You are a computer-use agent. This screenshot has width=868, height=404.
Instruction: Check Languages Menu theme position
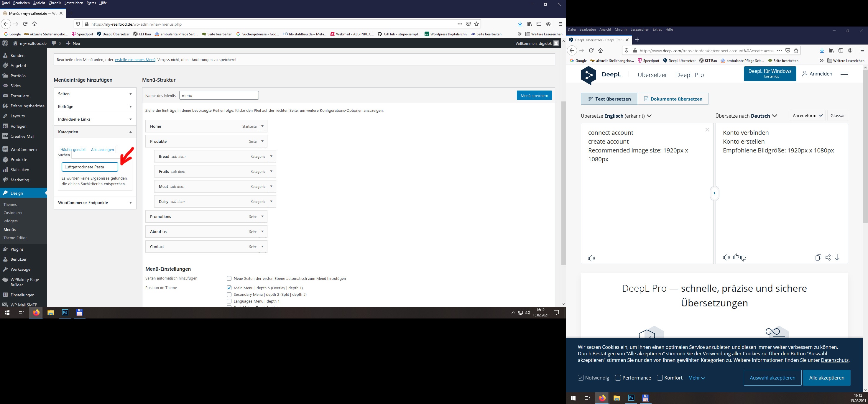[229, 301]
